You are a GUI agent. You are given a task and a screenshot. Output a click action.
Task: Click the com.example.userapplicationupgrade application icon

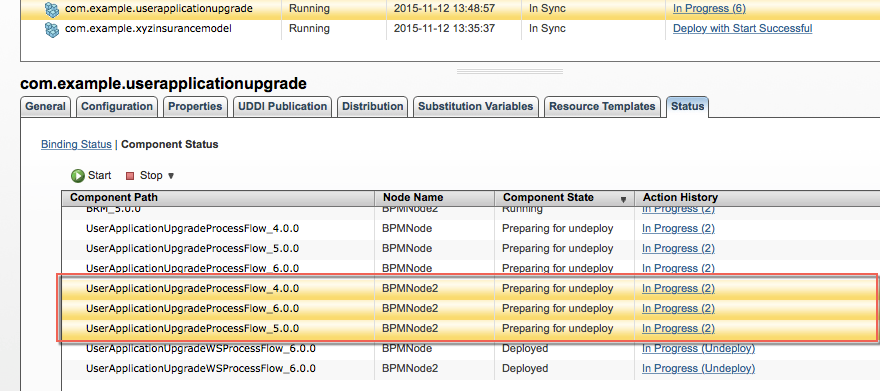tap(52, 9)
